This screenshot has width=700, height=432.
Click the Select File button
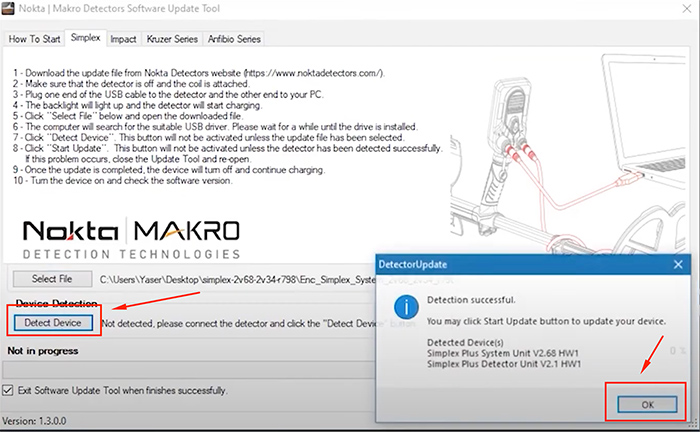(x=52, y=279)
